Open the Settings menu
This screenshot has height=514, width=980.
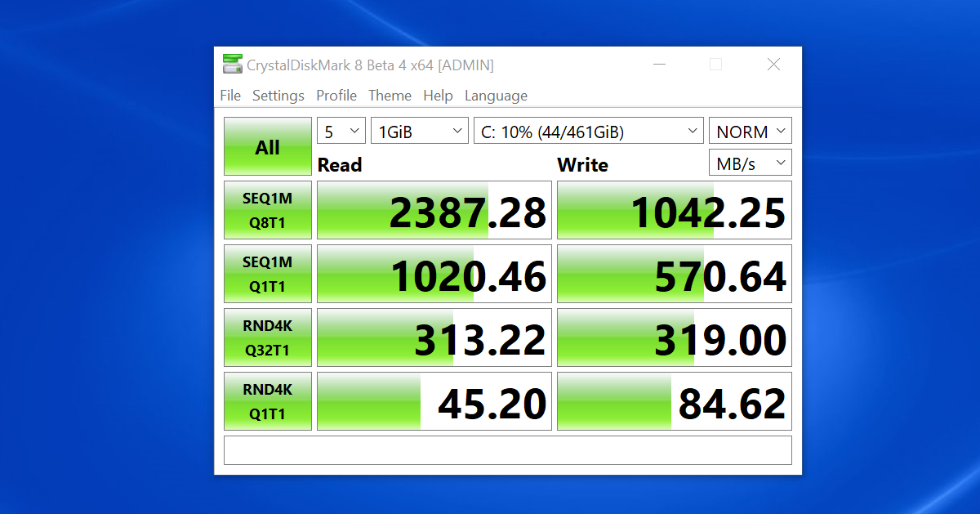tap(278, 96)
